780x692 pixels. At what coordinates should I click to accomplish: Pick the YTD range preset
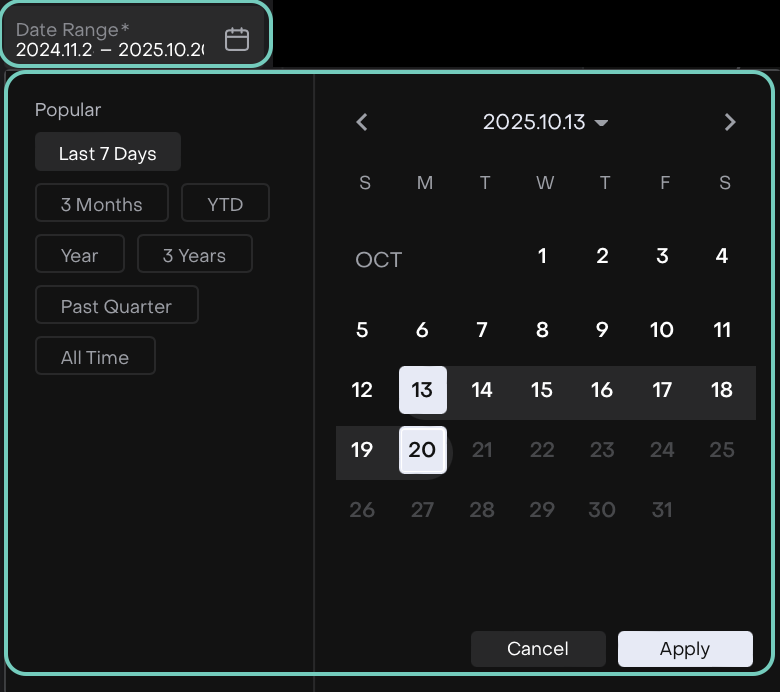pyautogui.click(x=225, y=204)
